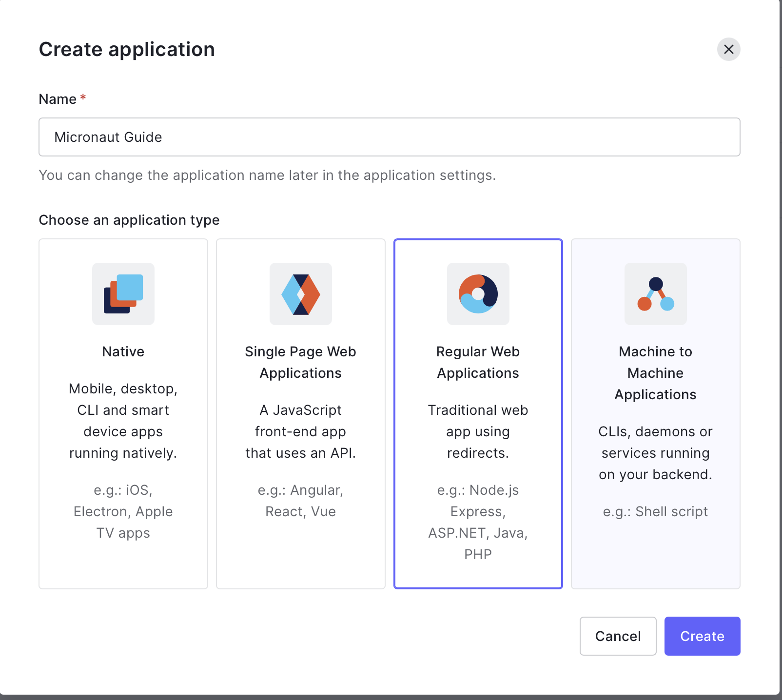The height and width of the screenshot is (700, 782).
Task: Click the Create button
Action: click(x=703, y=636)
